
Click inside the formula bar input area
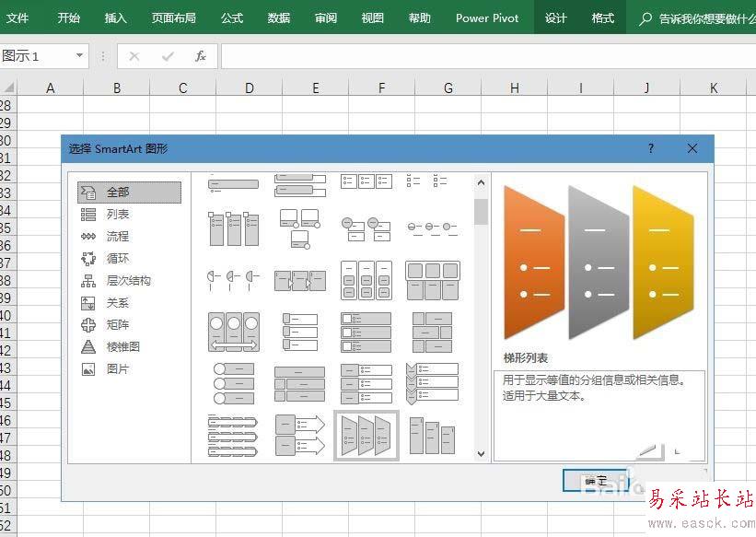(x=488, y=56)
